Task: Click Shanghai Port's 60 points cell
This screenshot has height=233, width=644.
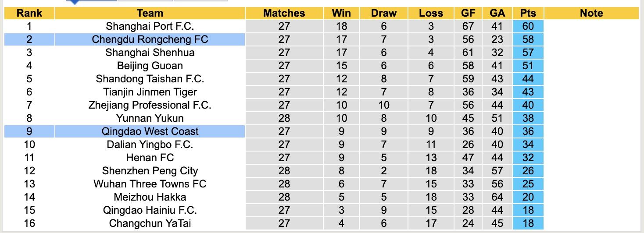Action: [528, 26]
